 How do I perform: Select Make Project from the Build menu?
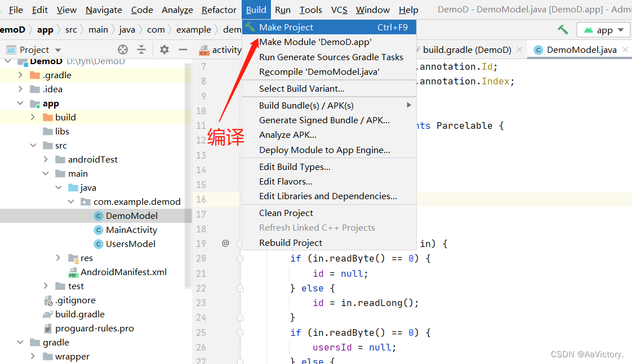(x=287, y=26)
